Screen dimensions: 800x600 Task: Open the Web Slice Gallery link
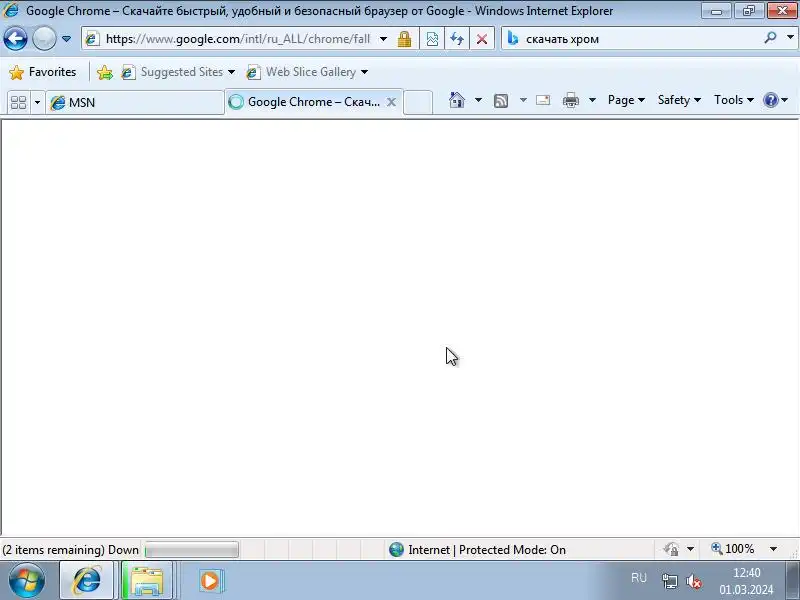(x=307, y=72)
